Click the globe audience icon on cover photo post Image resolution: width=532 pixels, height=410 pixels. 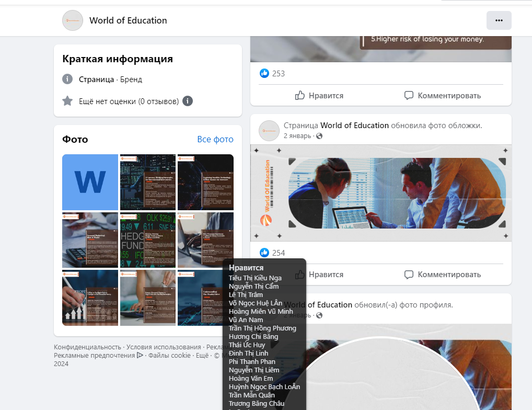pos(319,136)
